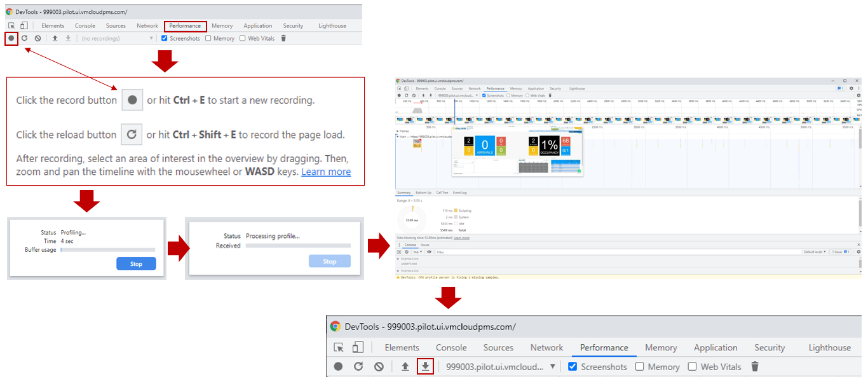This screenshot has width=868, height=379.
Task: Switch to the Bottom-Up tab
Action: point(423,193)
